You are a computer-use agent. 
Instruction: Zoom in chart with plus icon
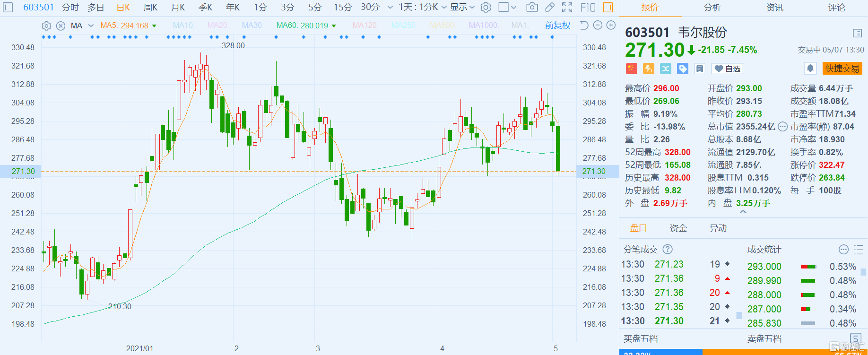pos(611,25)
